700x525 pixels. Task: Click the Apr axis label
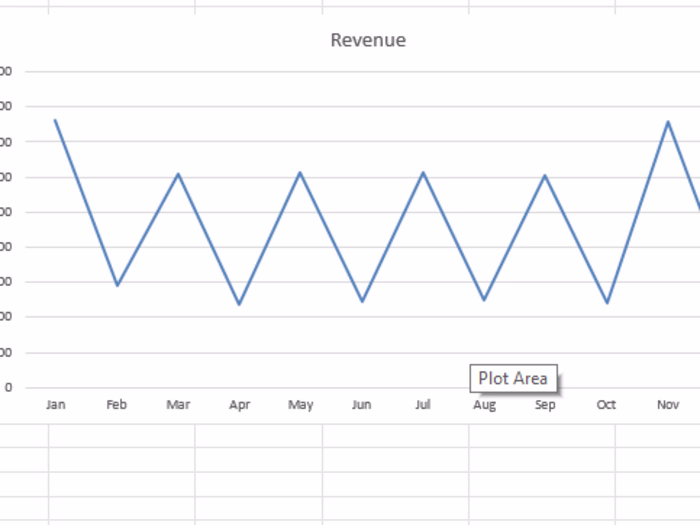pyautogui.click(x=239, y=405)
